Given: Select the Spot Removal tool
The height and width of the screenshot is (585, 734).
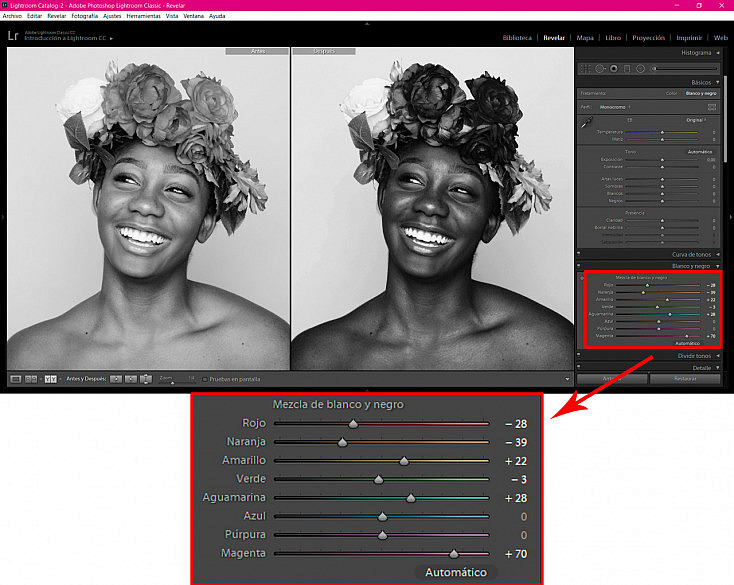Looking at the screenshot, I should point(600,69).
